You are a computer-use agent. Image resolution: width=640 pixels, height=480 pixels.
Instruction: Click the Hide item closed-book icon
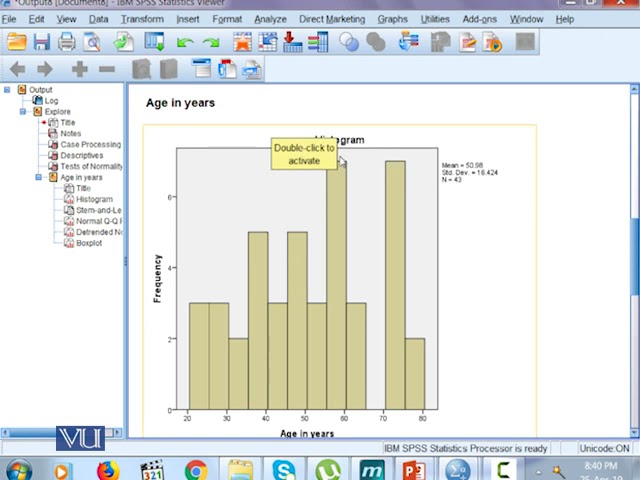click(169, 69)
